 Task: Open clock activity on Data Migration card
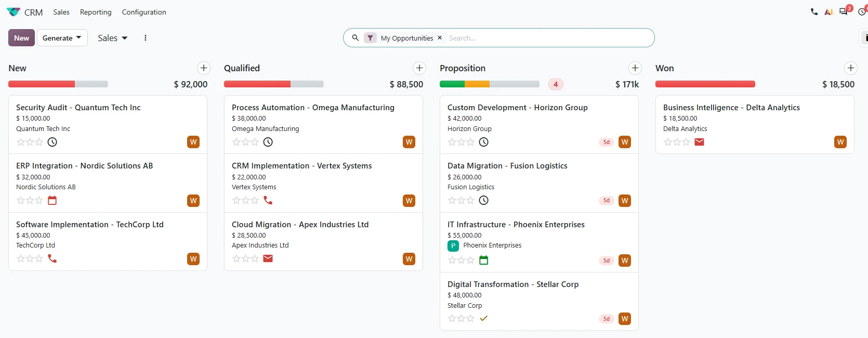pos(484,200)
